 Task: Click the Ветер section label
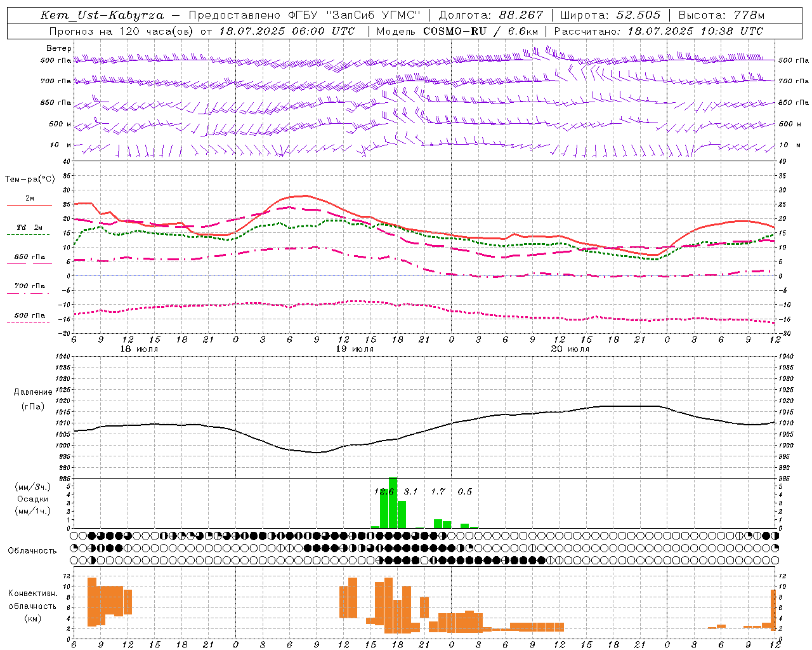(59, 48)
